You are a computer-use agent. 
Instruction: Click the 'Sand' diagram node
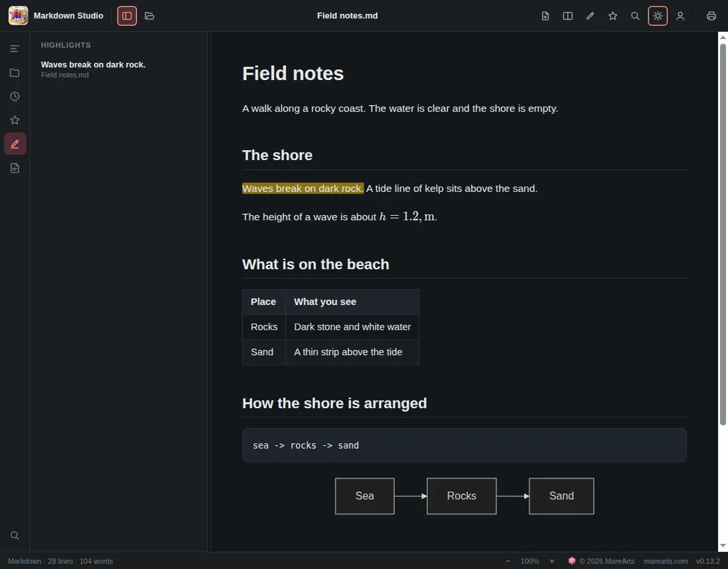point(561,496)
